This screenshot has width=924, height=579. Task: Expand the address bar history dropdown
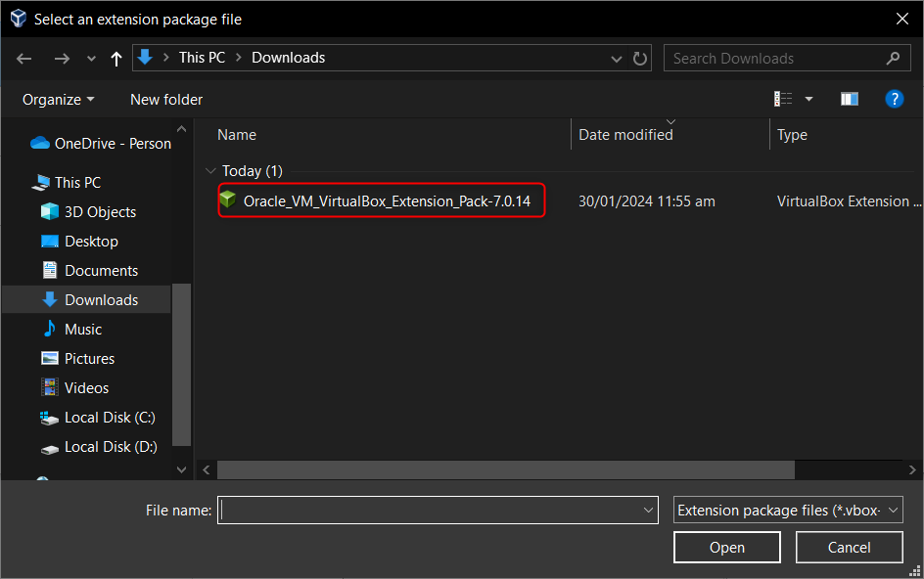(x=617, y=59)
